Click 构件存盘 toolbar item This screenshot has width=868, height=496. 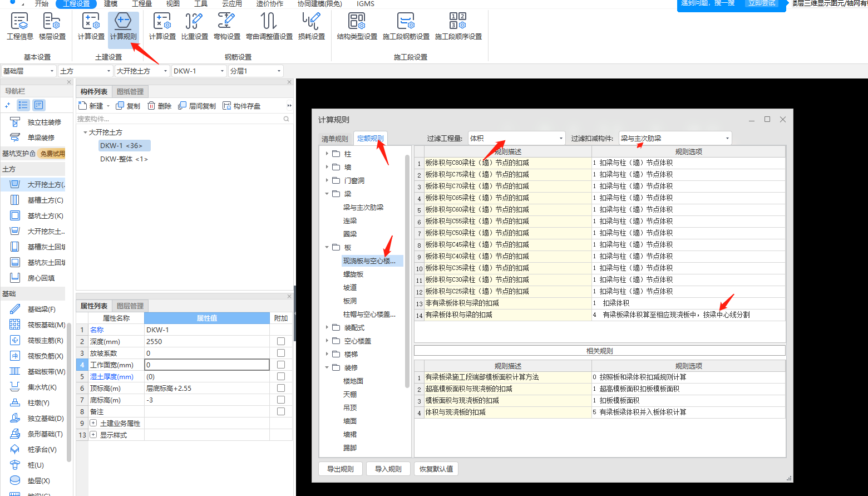(241, 106)
